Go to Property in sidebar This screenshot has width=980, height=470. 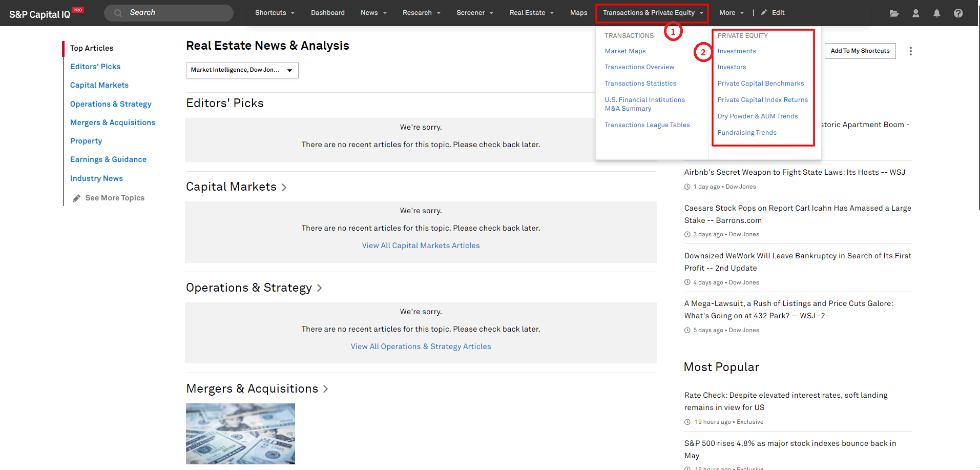(86, 141)
